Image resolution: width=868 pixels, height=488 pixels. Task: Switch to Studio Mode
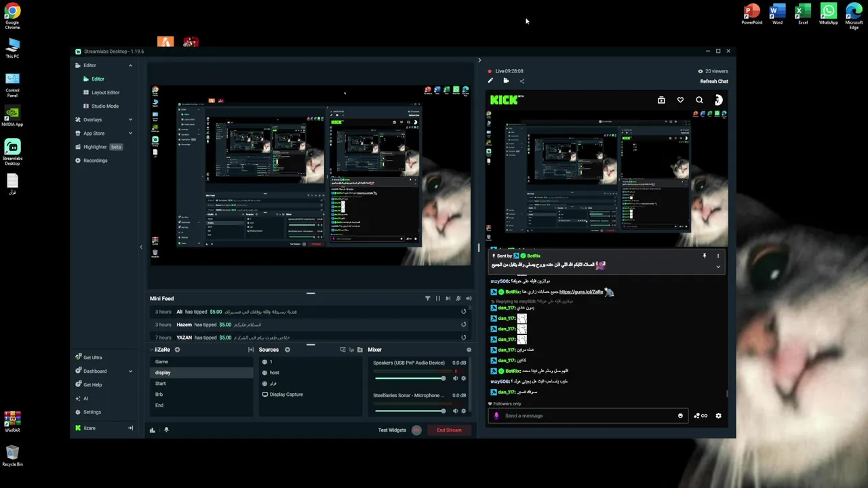(105, 106)
